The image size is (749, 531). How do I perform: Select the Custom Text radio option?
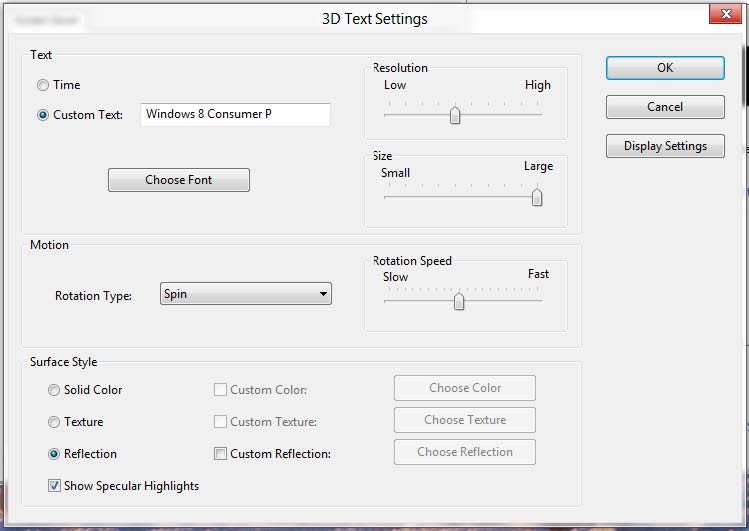point(43,115)
